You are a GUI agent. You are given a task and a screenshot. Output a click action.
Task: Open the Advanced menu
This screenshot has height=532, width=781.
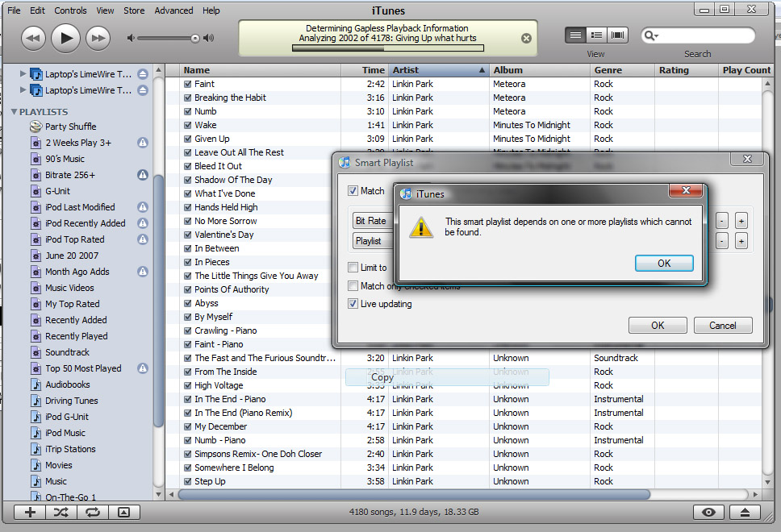pyautogui.click(x=173, y=10)
